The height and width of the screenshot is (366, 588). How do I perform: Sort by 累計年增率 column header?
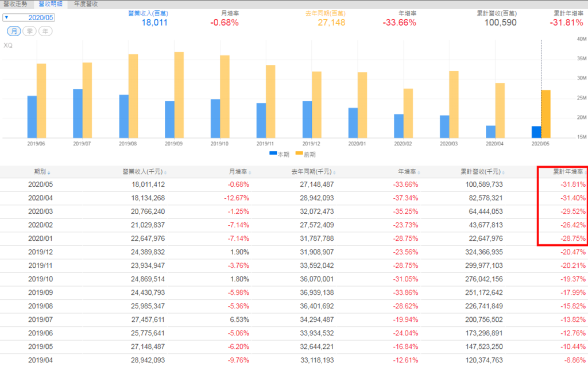point(569,172)
